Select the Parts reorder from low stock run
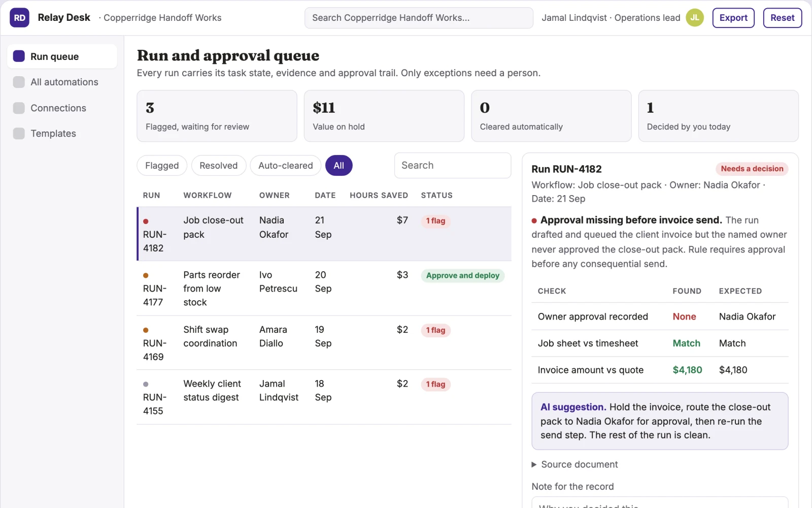 point(324,289)
